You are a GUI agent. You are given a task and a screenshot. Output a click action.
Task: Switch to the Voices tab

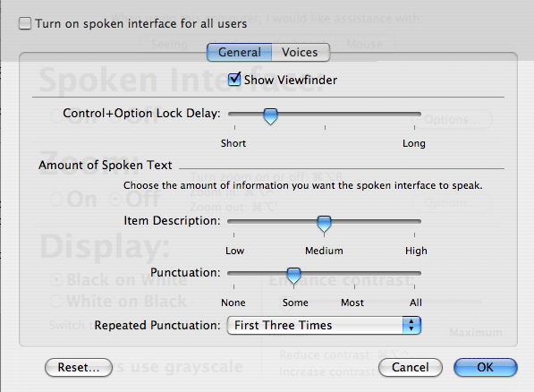click(x=301, y=52)
